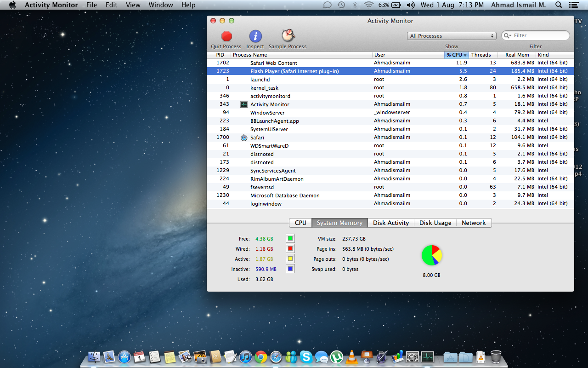Click the blue Inactive memory color swatch
The height and width of the screenshot is (368, 588).
[290, 269]
